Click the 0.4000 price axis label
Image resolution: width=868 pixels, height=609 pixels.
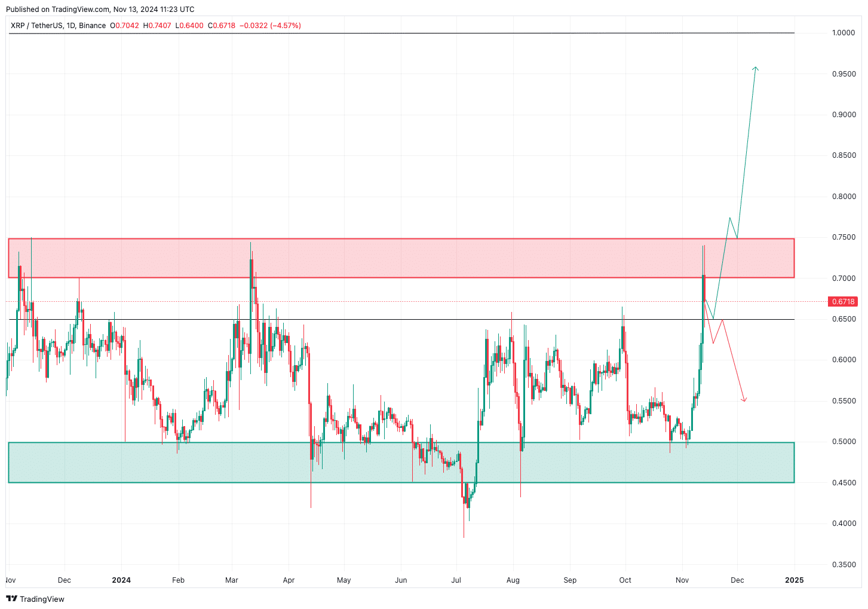(844, 524)
